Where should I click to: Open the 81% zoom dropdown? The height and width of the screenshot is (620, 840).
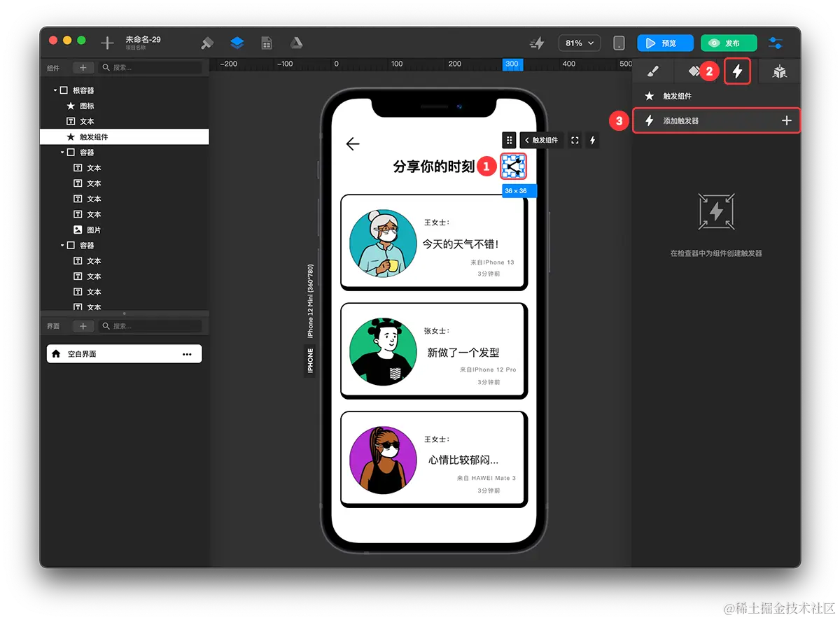[580, 43]
